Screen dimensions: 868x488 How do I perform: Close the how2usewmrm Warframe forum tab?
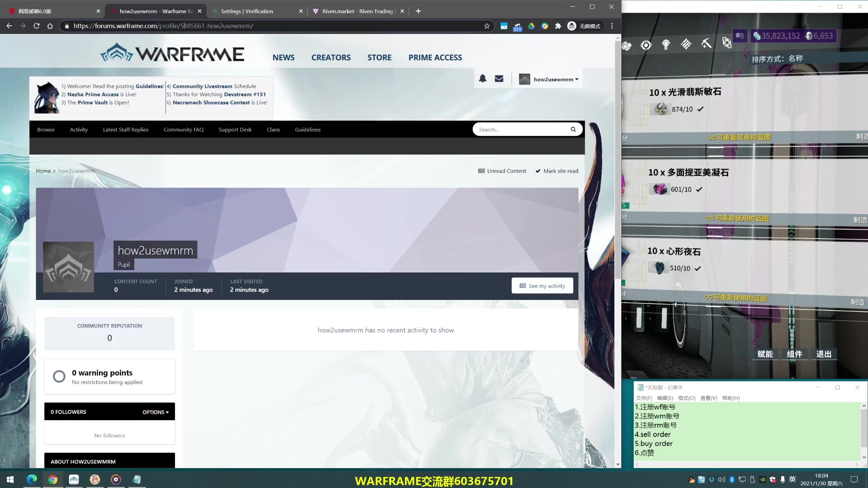[199, 11]
